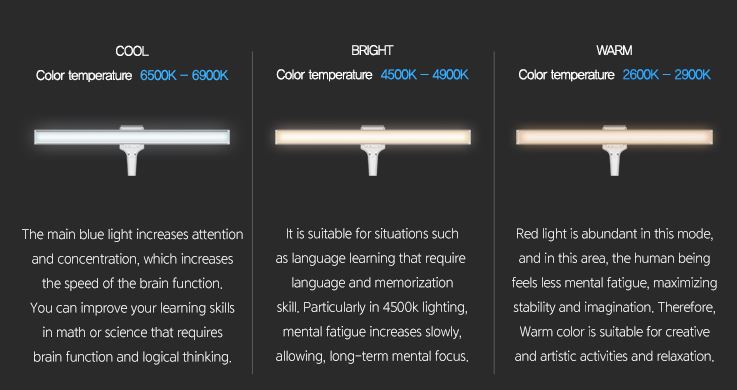Click the red light relaxation description paragraph

coord(614,295)
